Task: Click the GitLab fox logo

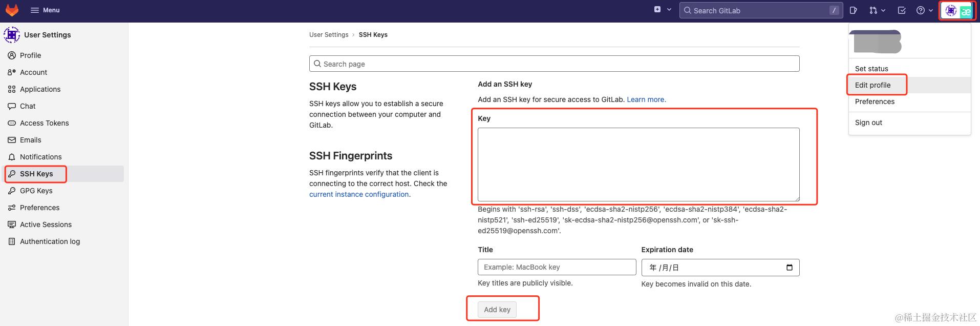Action: 12,10
